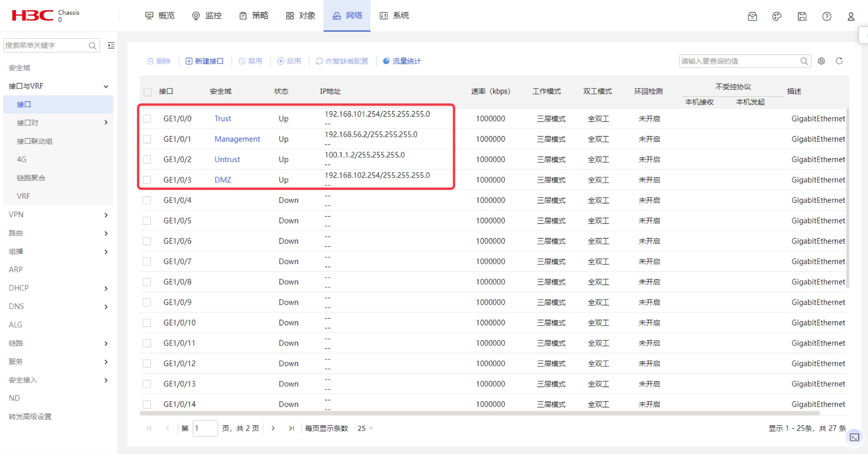Open the 策略 policy tab

pos(254,16)
